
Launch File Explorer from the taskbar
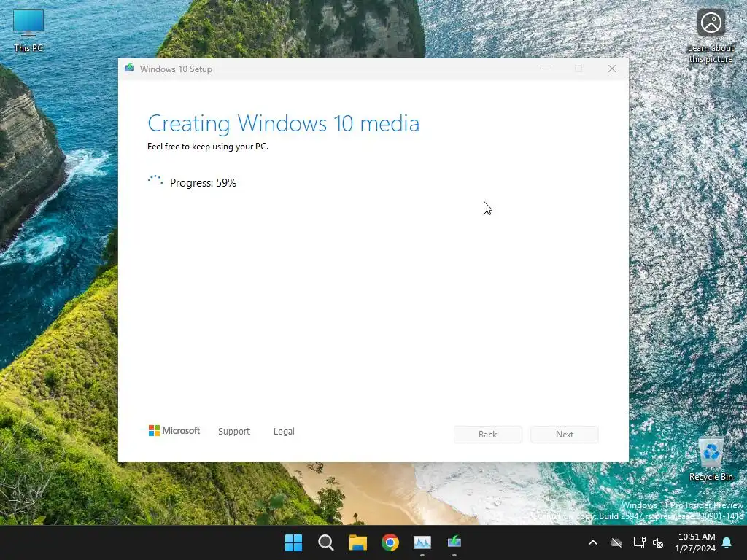[x=357, y=542]
